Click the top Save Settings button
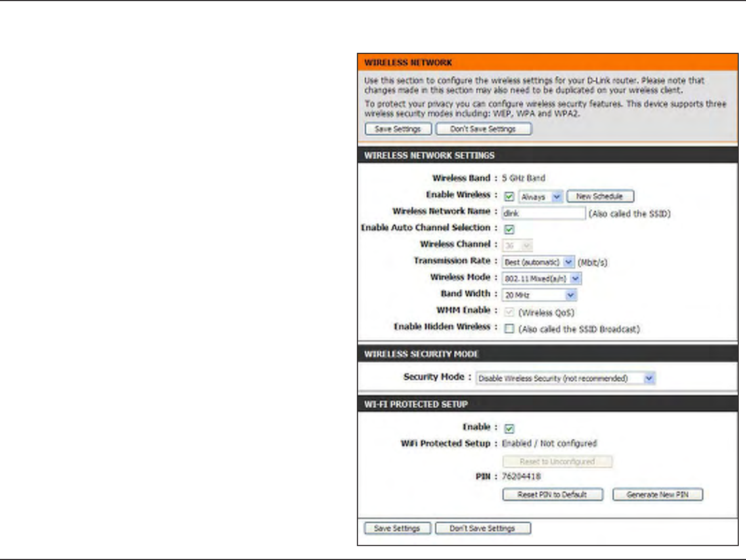746x560 pixels. click(x=398, y=129)
